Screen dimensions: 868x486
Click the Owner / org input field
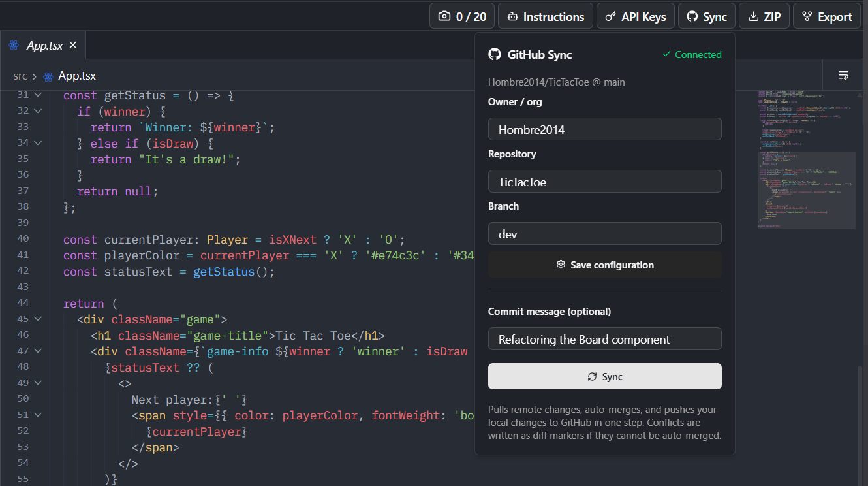pyautogui.click(x=605, y=129)
